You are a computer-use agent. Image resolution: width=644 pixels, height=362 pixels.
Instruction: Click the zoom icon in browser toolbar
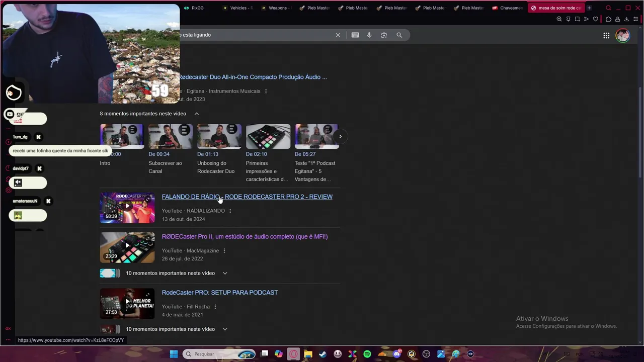559,19
